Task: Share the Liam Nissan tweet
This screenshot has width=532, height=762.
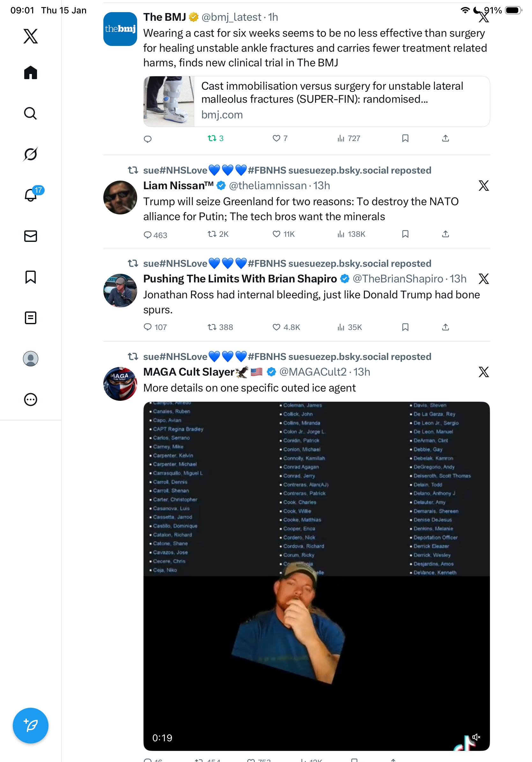Action: pyautogui.click(x=446, y=234)
